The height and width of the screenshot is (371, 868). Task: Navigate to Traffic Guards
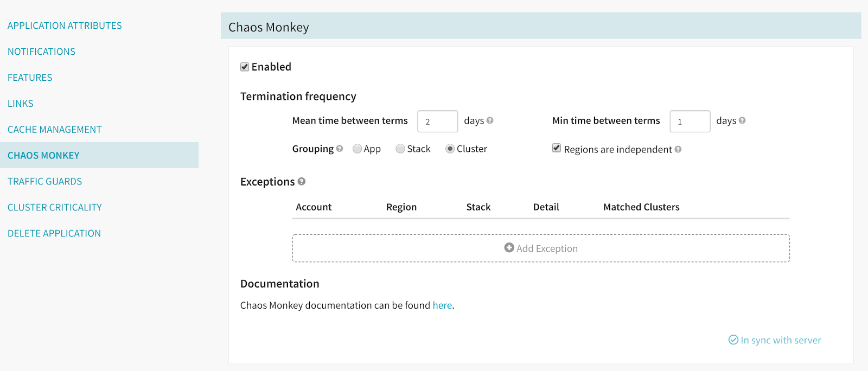coord(44,181)
